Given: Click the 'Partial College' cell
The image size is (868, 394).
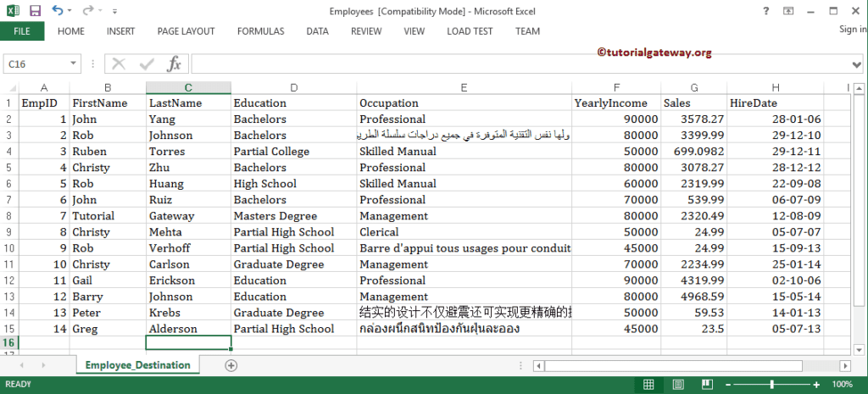Looking at the screenshot, I should pos(294,151).
